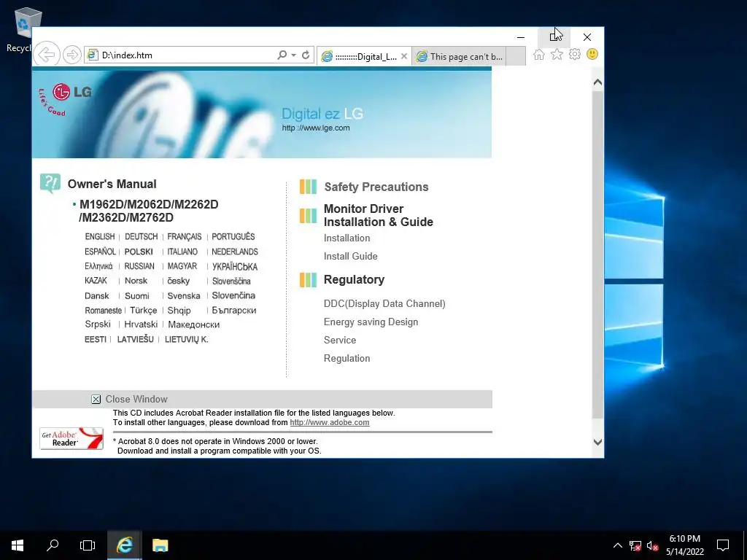Close the Digital_L... tab
This screenshot has height=560, width=747.
tap(404, 56)
